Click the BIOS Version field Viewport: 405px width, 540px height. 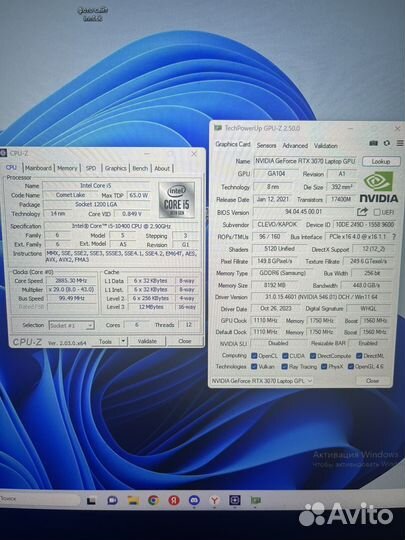[304, 212]
